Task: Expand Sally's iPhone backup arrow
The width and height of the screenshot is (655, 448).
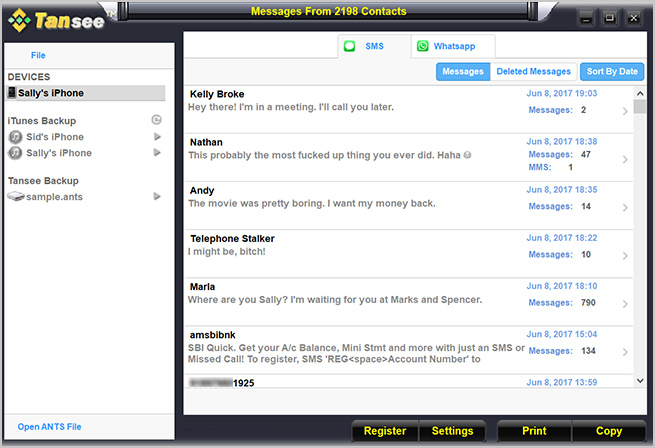Action: point(157,153)
